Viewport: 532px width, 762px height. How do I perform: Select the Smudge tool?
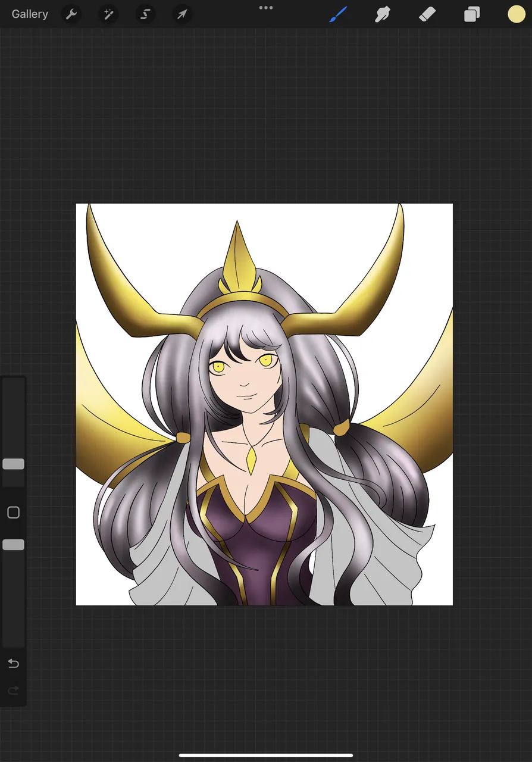click(382, 14)
